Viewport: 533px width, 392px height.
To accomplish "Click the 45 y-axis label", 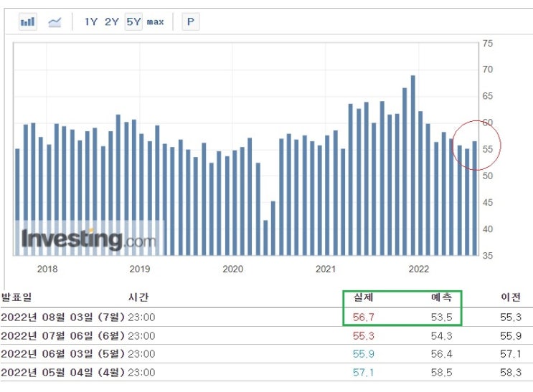I will (488, 203).
